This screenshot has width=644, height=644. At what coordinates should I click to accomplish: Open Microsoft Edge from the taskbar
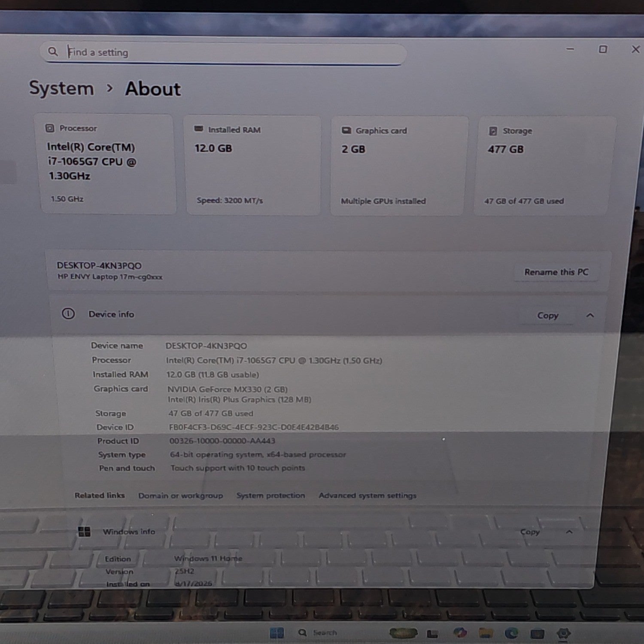point(511,633)
